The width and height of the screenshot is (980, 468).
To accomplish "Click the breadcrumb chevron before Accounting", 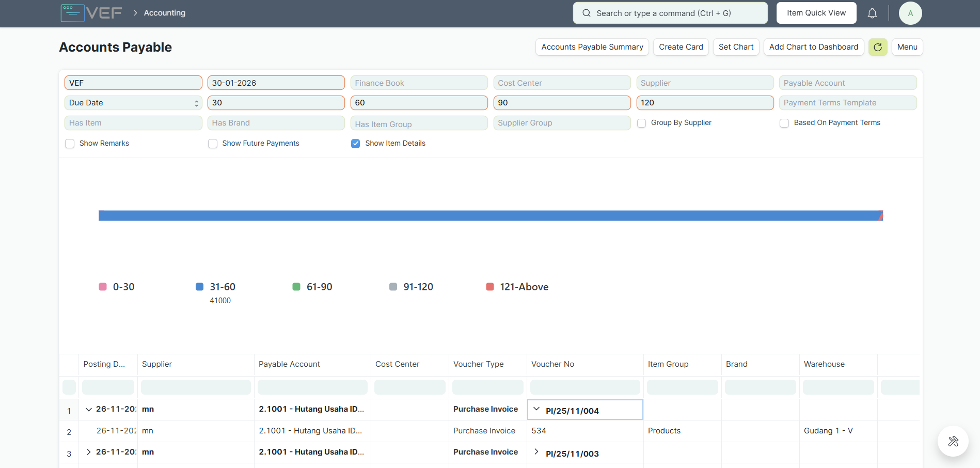I will coord(135,13).
